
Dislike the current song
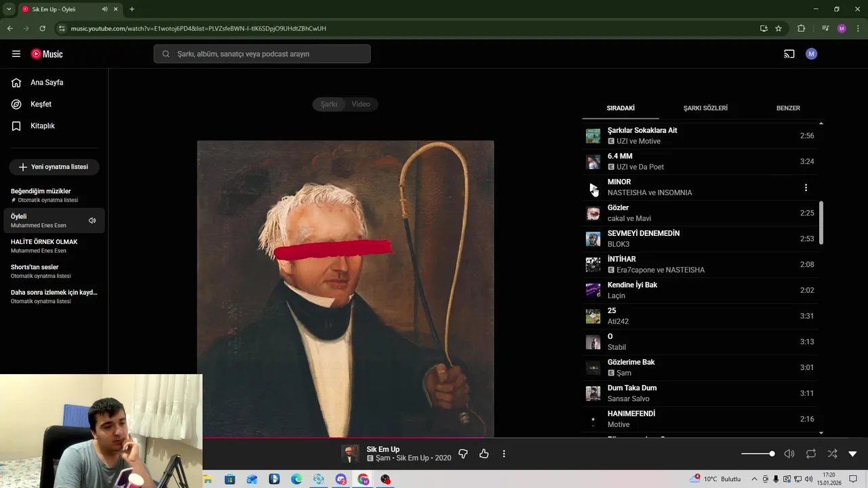pos(463,454)
